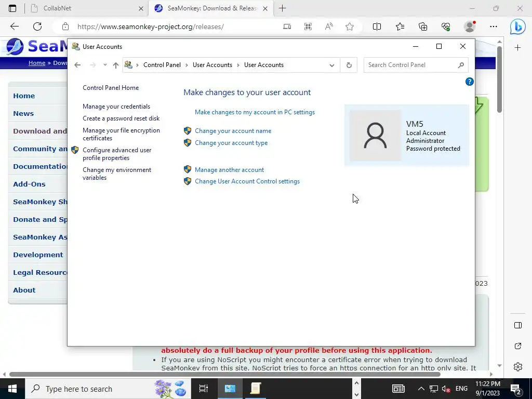Open Development in SeaMonkey sidebar
Image resolution: width=532 pixels, height=399 pixels.
tap(38, 255)
